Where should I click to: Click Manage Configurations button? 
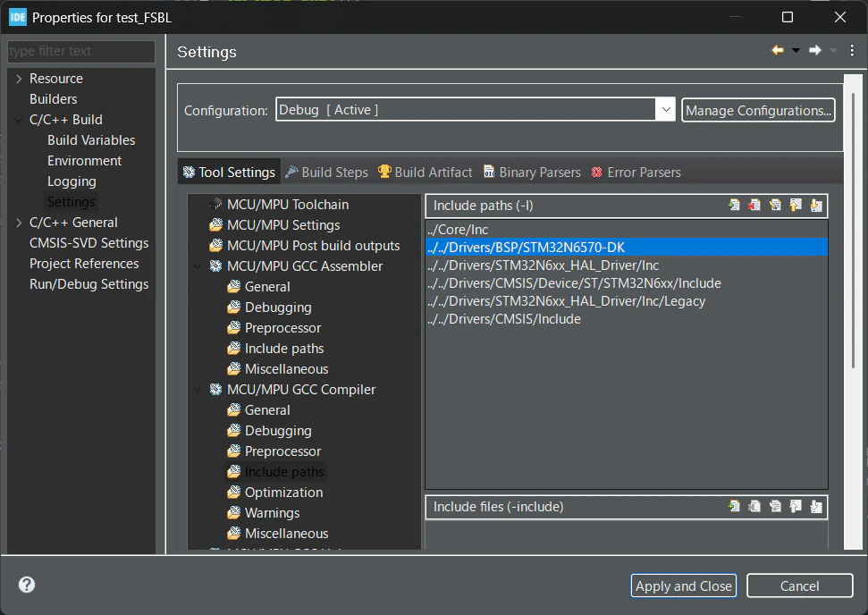click(758, 110)
